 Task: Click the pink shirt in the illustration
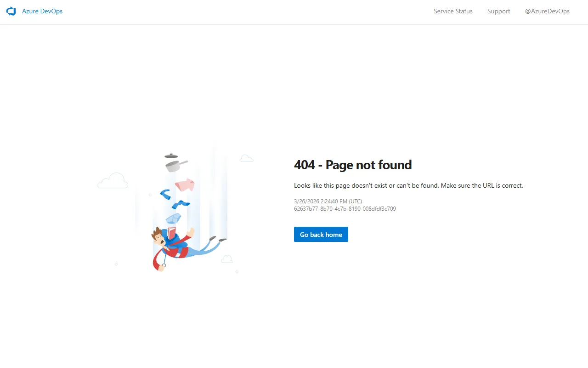click(185, 185)
